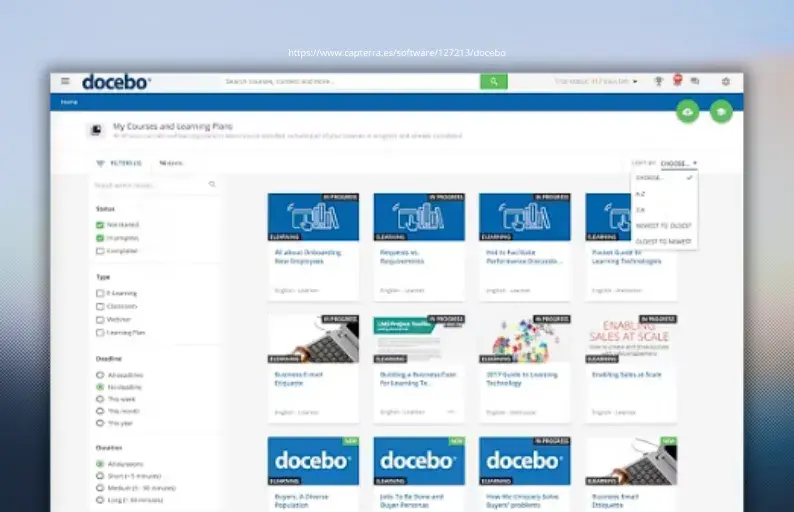The width and height of the screenshot is (794, 512).
Task: Open Pocket Guide to Learning Technologies title
Action: [x=626, y=257]
